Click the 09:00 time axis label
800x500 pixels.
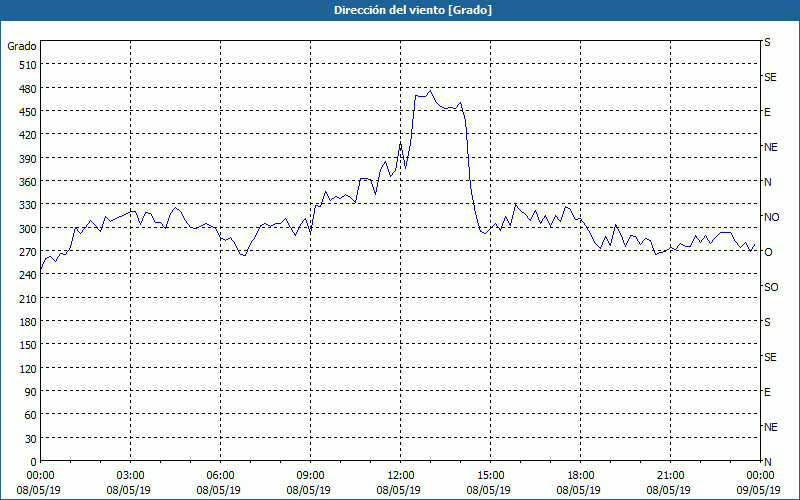(311, 476)
